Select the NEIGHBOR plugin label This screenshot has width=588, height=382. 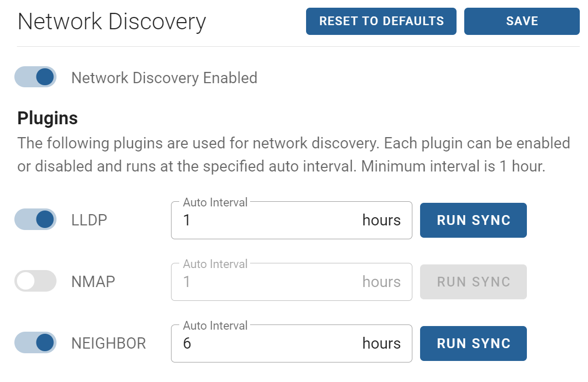point(108,343)
